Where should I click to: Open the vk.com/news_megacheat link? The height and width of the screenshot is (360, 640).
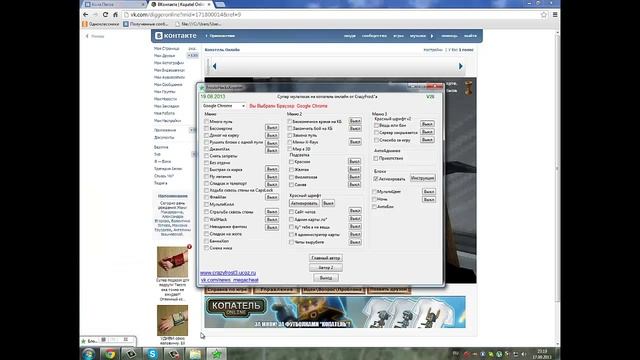click(230, 280)
